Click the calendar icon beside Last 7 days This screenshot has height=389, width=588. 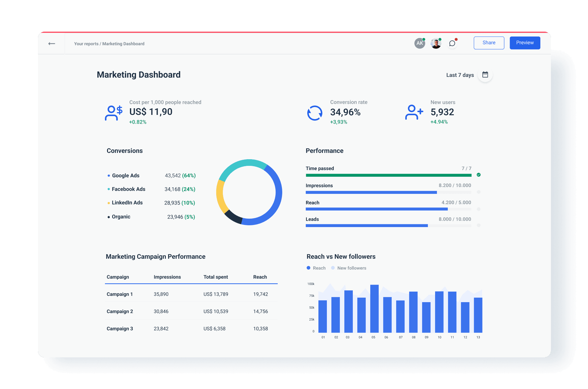[x=485, y=74]
